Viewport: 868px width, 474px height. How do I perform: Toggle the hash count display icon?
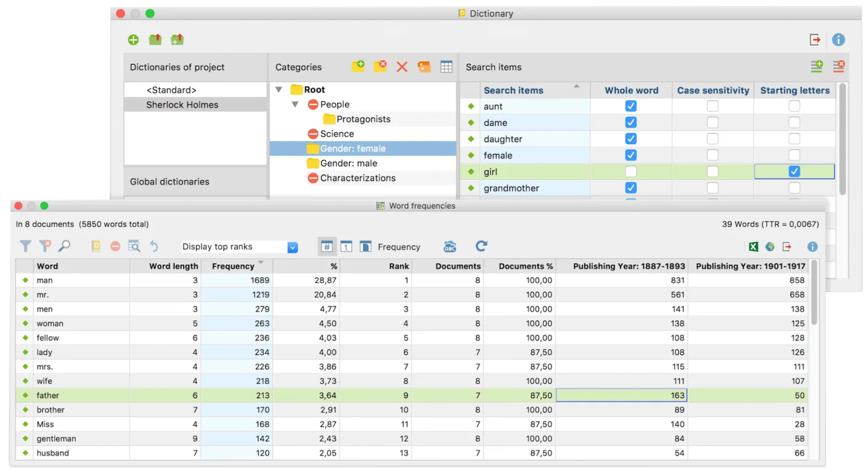pos(327,247)
